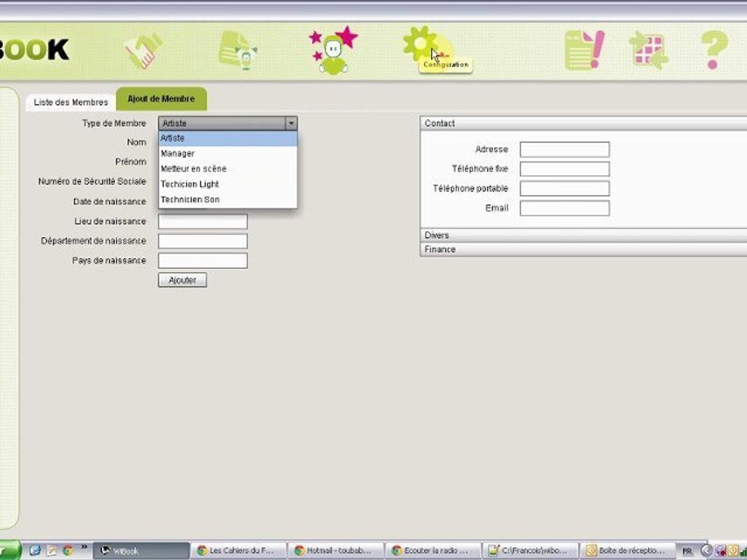Open the handshake partners icon in header
747x560 pixels.
tap(143, 50)
